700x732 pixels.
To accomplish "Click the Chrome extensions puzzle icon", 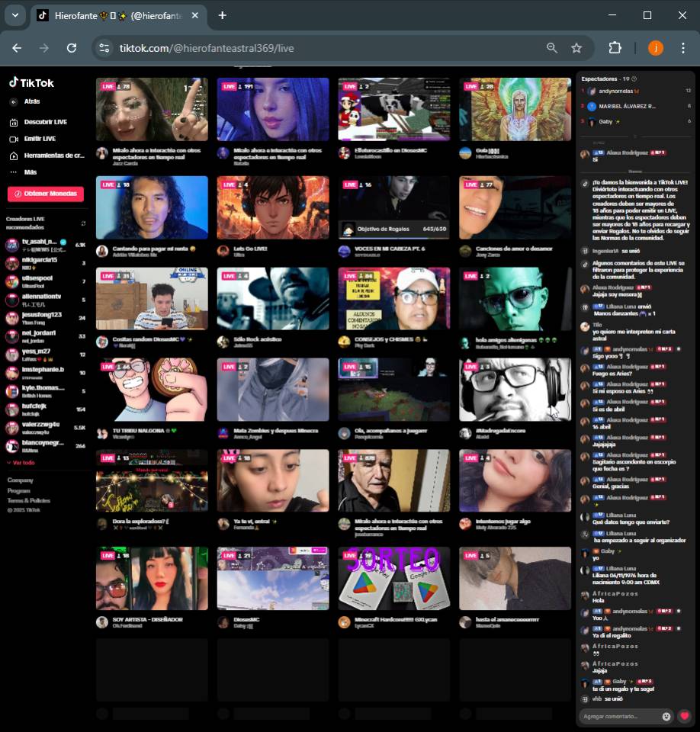I will click(x=615, y=48).
